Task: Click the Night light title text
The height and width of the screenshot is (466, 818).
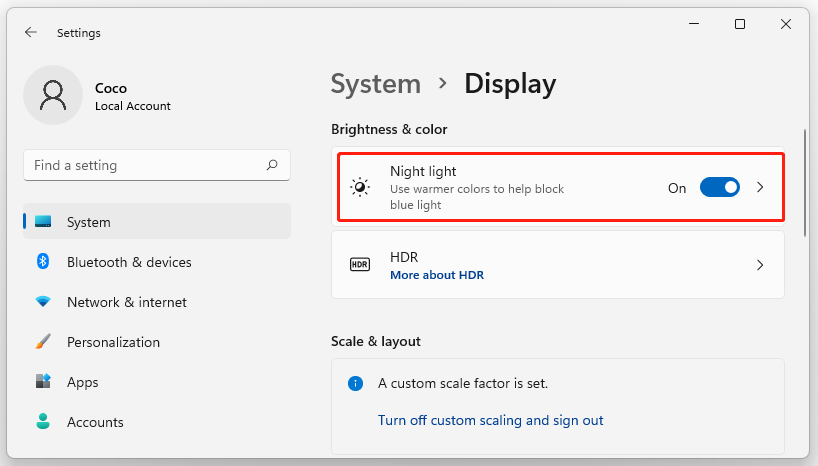Action: click(x=423, y=171)
